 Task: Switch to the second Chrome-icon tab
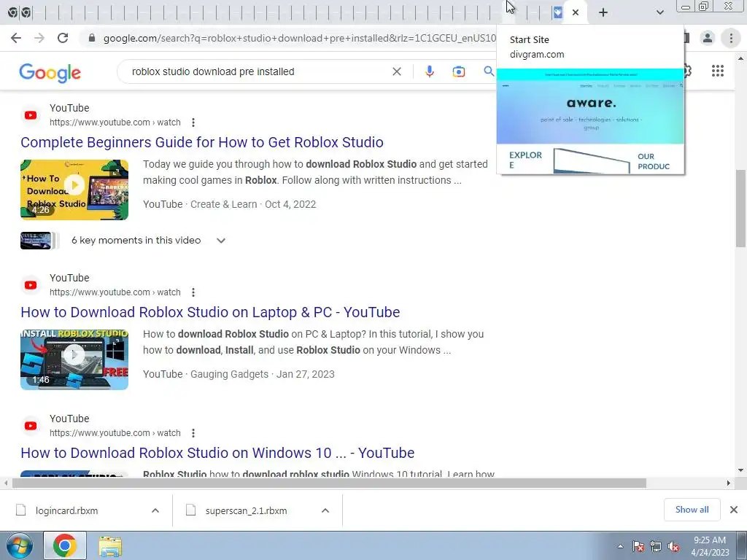point(26,13)
